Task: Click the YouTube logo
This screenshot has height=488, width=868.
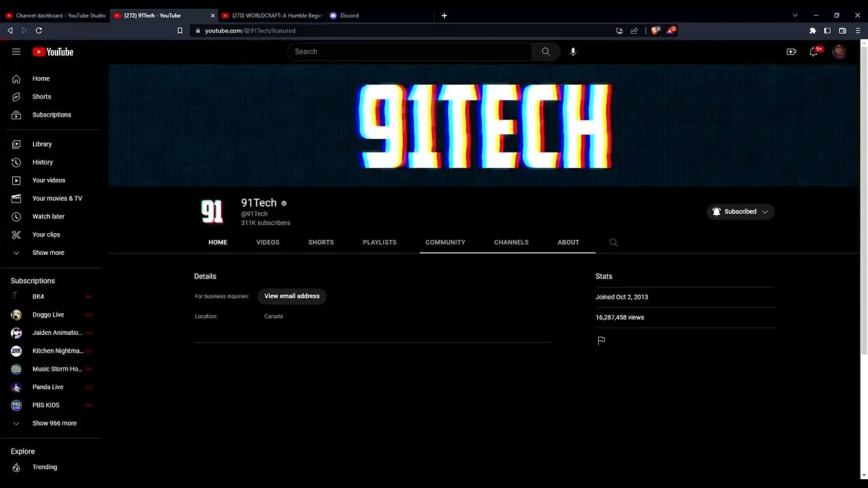Action: click(53, 52)
